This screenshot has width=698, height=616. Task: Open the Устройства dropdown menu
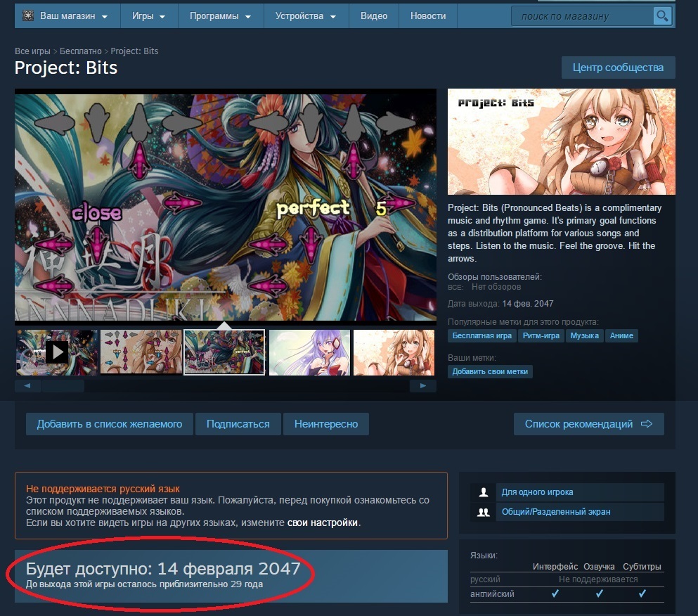[305, 16]
